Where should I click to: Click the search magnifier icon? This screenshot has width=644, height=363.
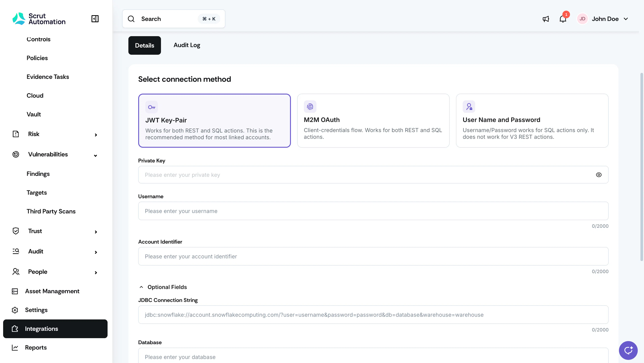[131, 19]
